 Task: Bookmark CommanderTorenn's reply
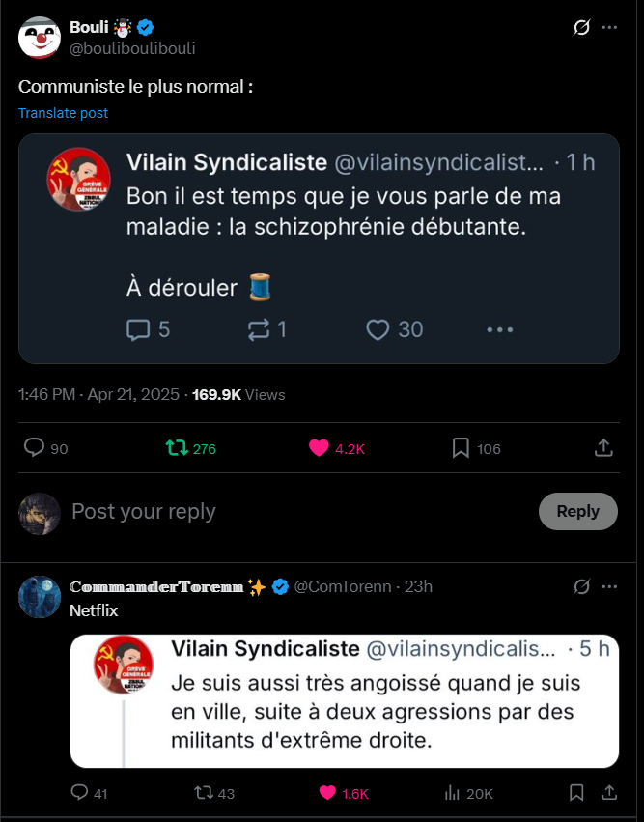[576, 793]
